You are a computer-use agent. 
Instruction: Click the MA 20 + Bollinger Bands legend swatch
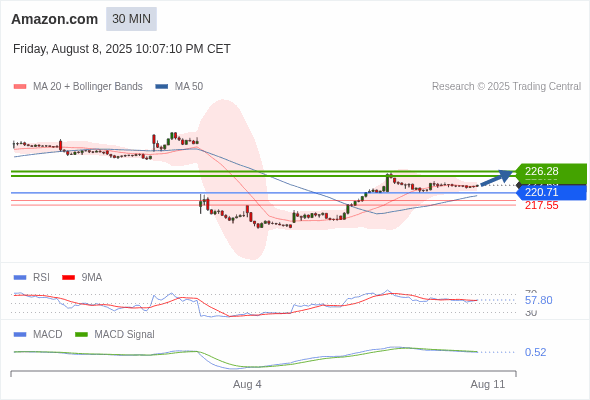click(x=20, y=87)
